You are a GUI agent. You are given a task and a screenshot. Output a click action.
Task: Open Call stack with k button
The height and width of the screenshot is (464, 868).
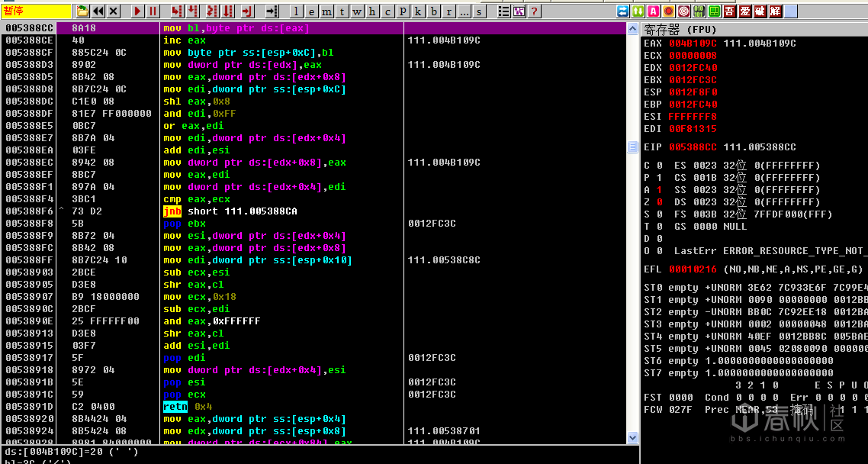click(x=418, y=11)
